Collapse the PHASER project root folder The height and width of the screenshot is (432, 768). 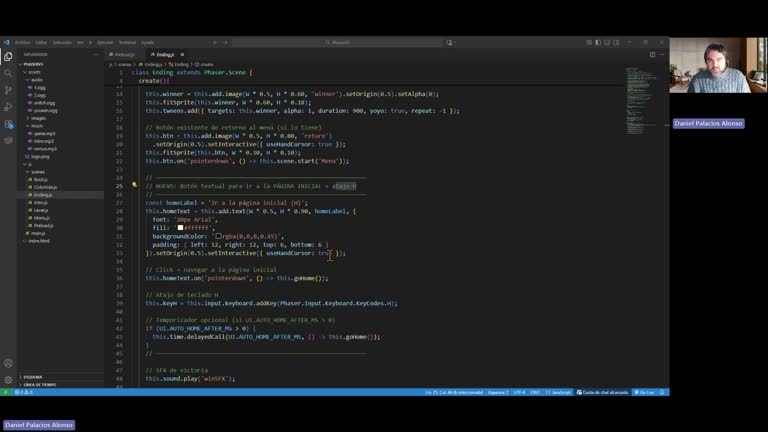(33, 64)
